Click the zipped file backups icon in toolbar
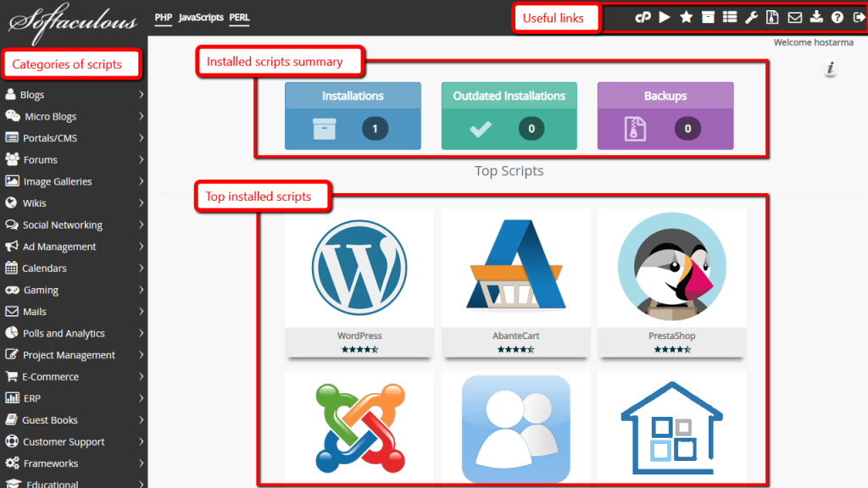Viewport: 868px width, 488px height. click(772, 18)
